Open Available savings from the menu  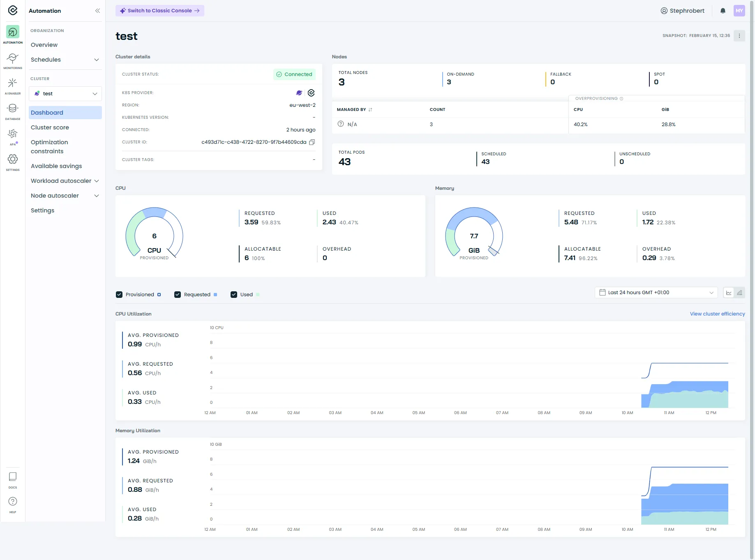pos(56,166)
